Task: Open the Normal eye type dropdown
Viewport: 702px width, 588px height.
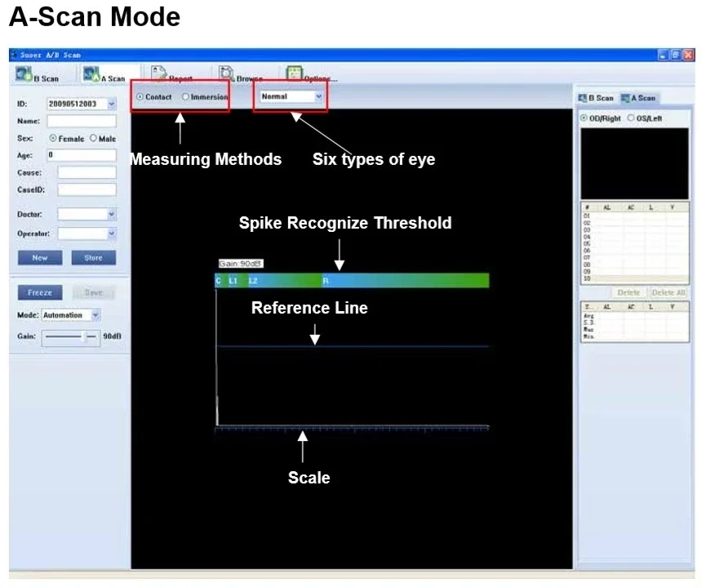Action: click(x=319, y=96)
